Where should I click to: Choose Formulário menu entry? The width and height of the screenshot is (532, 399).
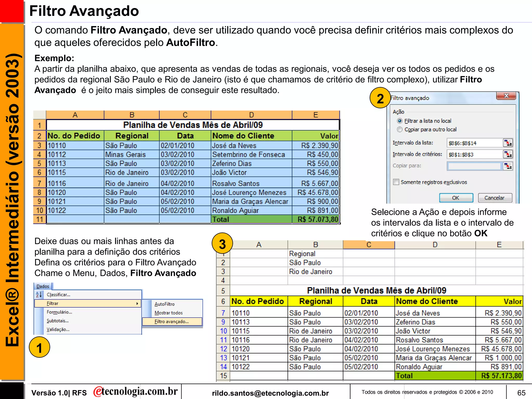tap(59, 312)
